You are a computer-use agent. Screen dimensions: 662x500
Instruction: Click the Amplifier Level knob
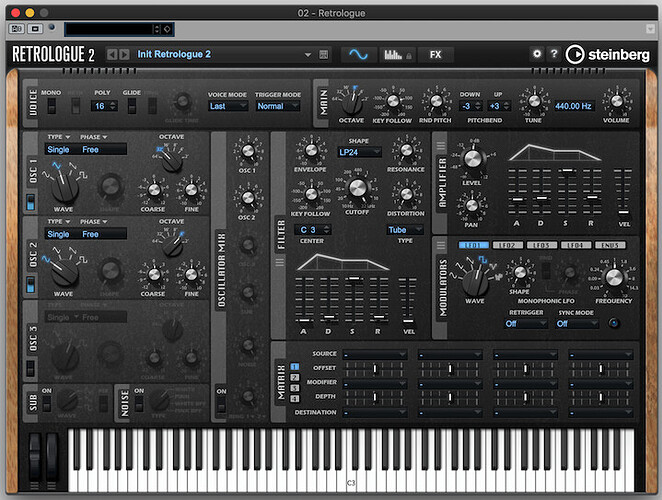(x=472, y=159)
